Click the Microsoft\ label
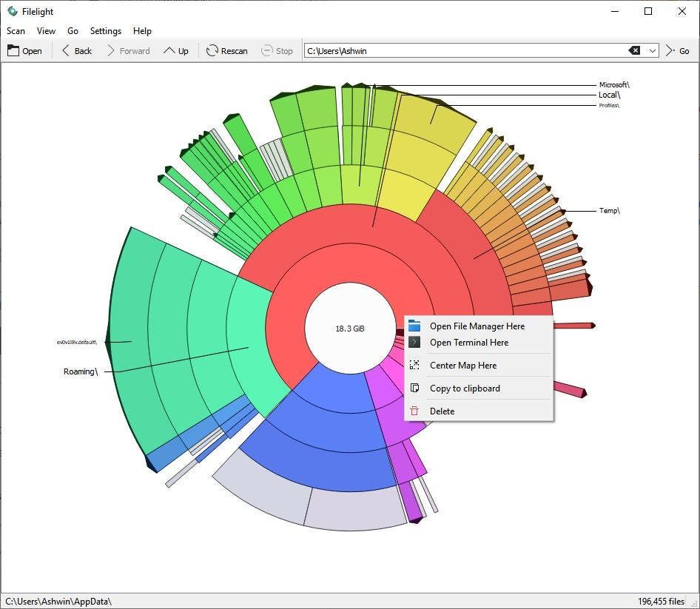The image size is (700, 609). tap(614, 84)
